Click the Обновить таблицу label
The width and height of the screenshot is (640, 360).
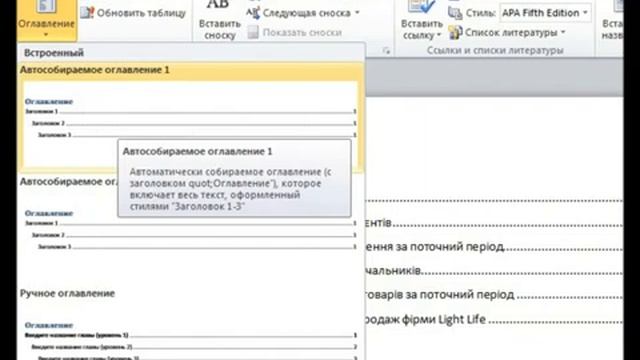(x=141, y=13)
